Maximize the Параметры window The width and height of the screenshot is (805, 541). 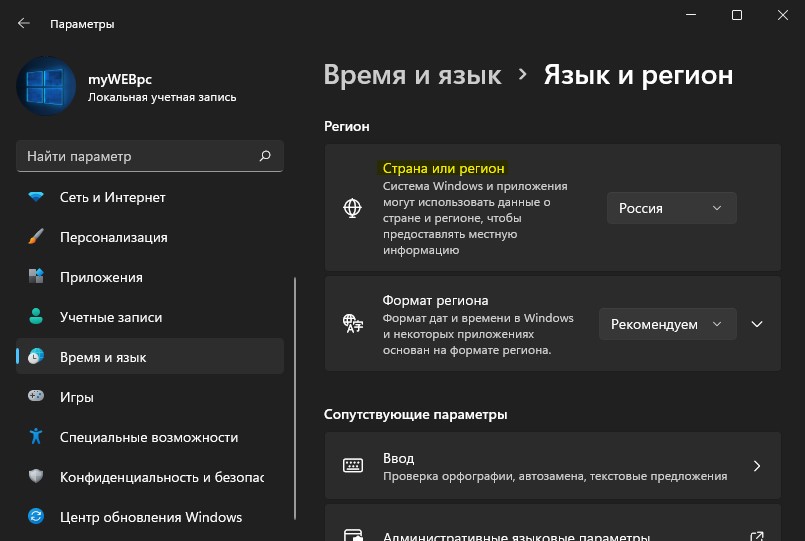pyautogui.click(x=737, y=15)
